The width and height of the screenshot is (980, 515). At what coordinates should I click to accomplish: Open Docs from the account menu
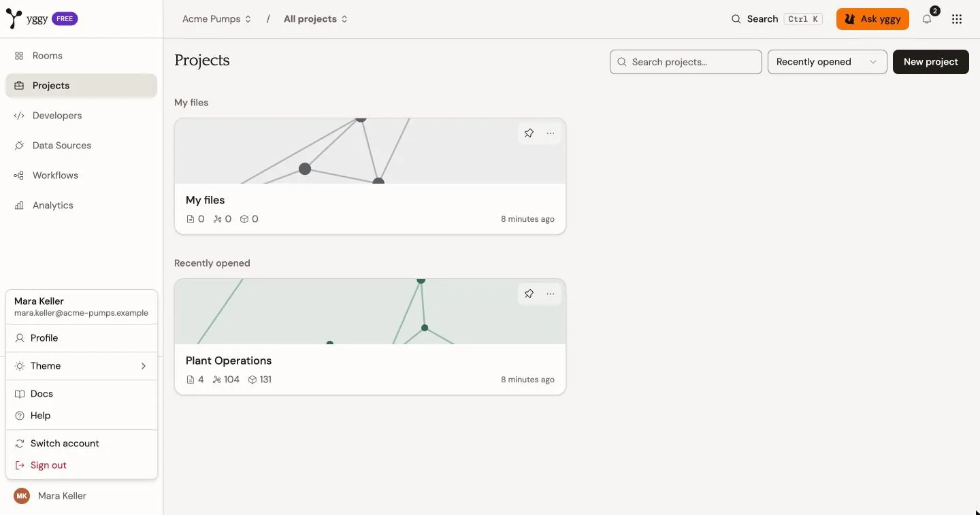tap(82, 394)
